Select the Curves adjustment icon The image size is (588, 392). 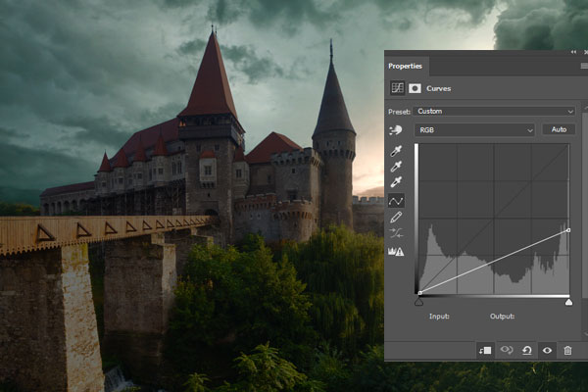tap(397, 88)
